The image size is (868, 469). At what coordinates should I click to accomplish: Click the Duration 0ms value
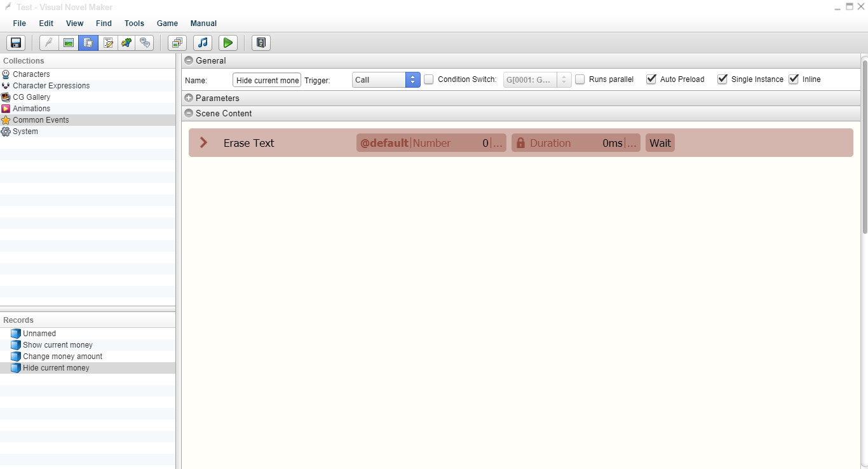(613, 143)
